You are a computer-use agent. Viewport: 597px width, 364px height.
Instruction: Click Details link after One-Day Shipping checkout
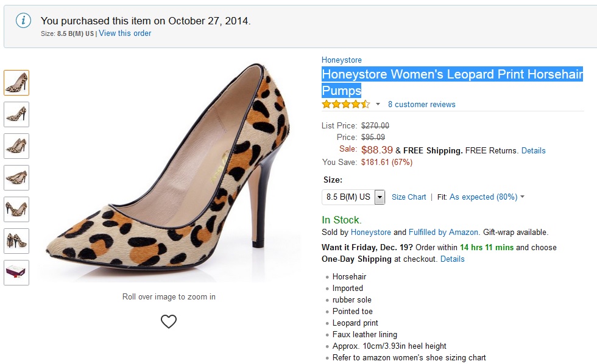point(452,259)
